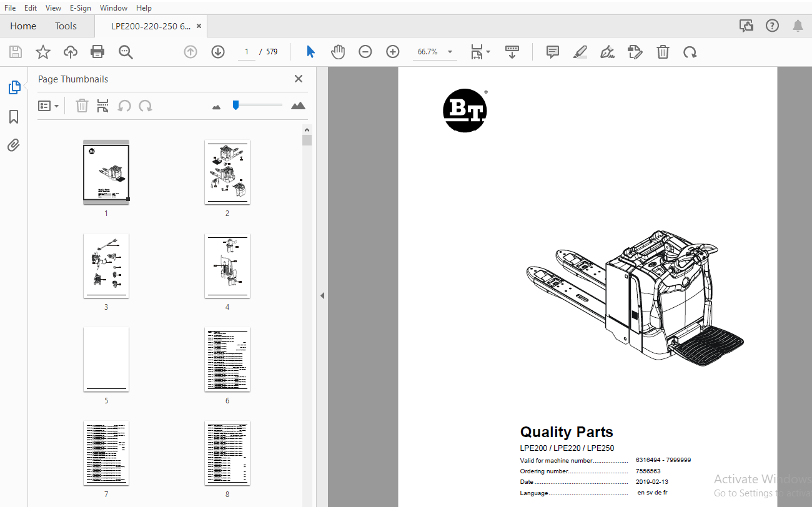Rotate thumbnails clockwise
This screenshot has width=812, height=507.
point(146,106)
